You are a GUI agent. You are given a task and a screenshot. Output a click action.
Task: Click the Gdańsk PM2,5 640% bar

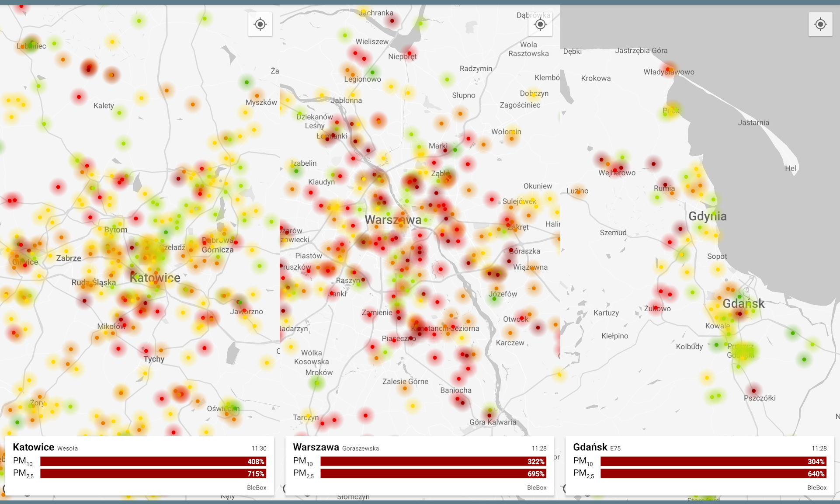(x=713, y=474)
